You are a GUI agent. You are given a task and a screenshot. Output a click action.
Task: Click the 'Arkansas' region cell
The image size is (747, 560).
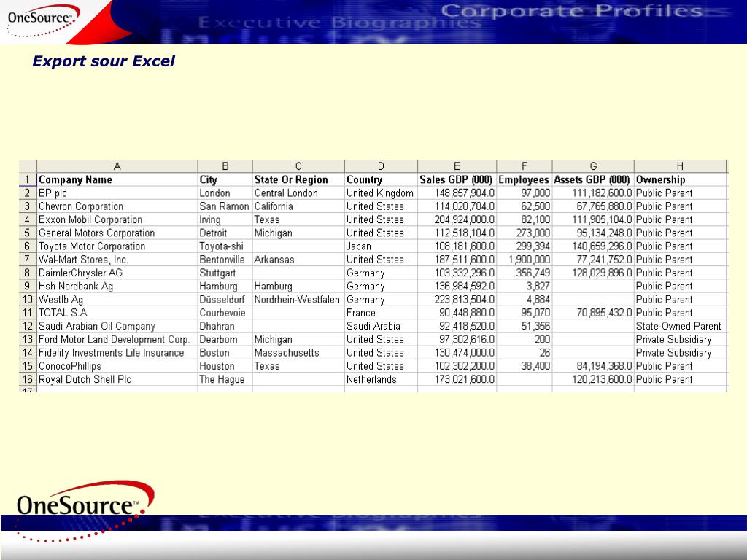tap(298, 260)
